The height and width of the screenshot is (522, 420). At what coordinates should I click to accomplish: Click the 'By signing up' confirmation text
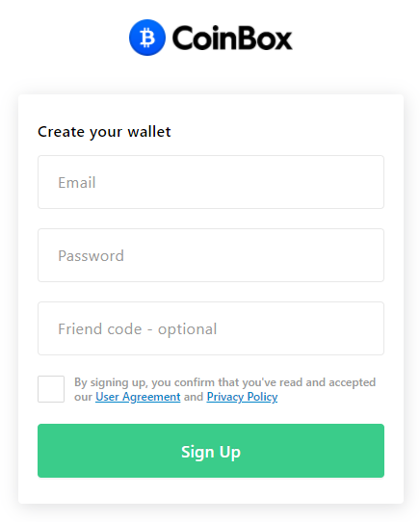[224, 389]
